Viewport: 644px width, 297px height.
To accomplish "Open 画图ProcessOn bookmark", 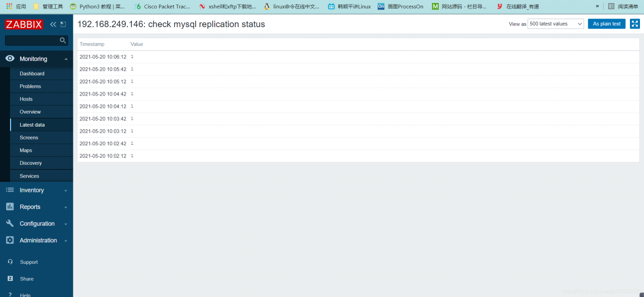I will coord(400,7).
